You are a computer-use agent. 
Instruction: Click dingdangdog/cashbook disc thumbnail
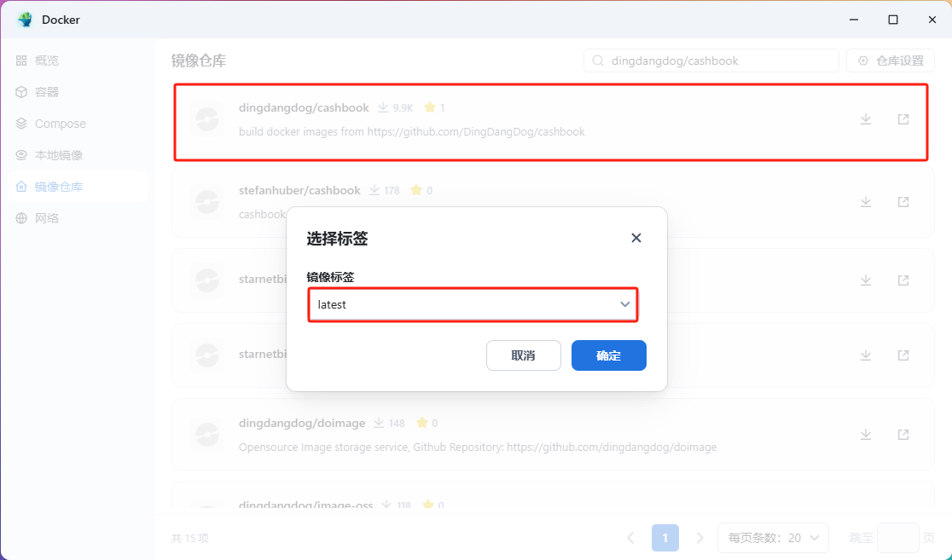[x=207, y=119]
